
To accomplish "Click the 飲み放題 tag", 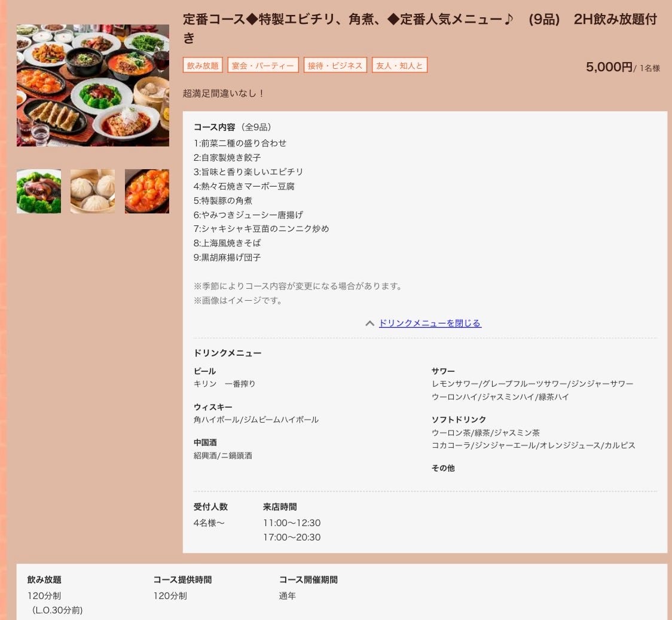I will click(203, 66).
